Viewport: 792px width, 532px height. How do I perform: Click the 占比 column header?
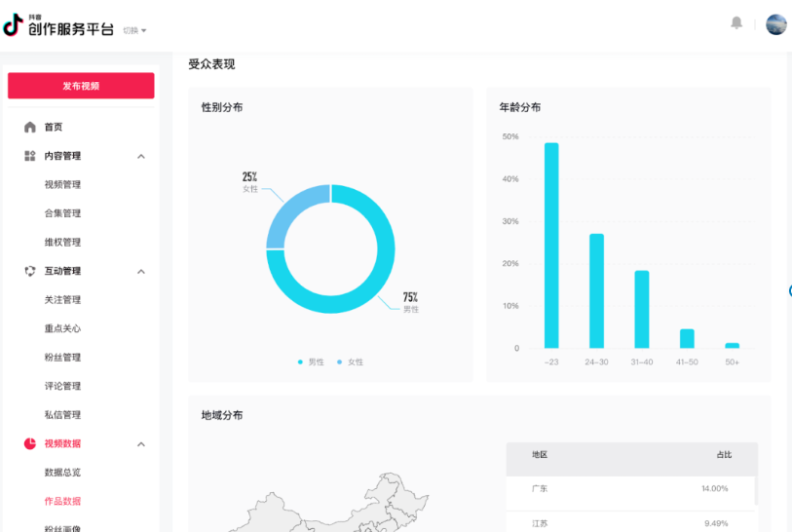click(724, 455)
